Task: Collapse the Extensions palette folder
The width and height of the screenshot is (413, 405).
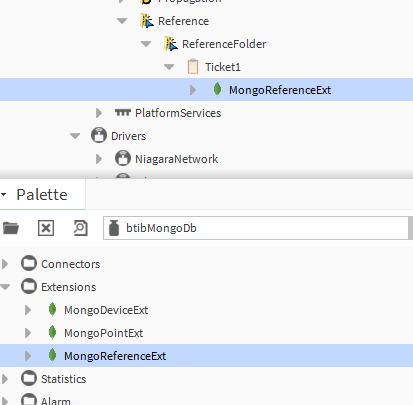Action: tap(5, 287)
